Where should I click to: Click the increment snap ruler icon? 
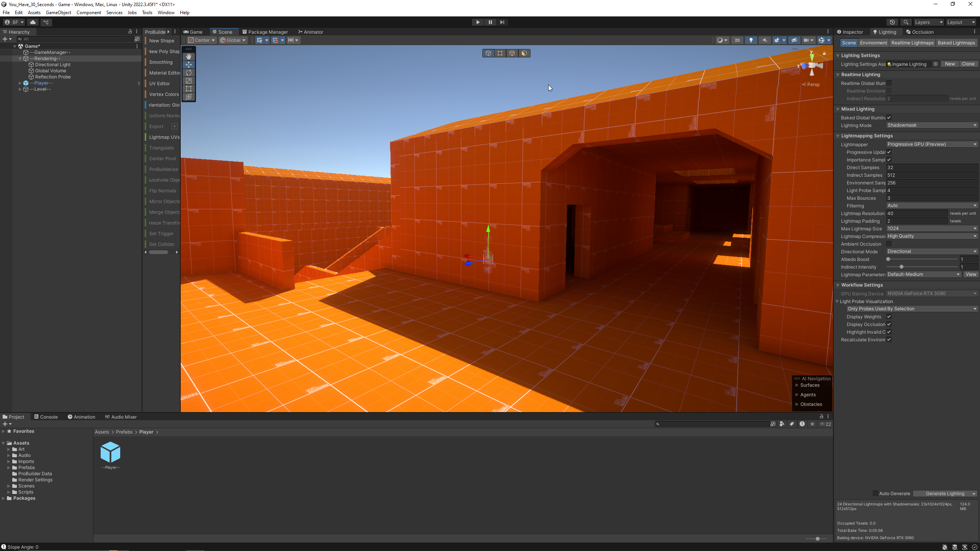point(291,40)
